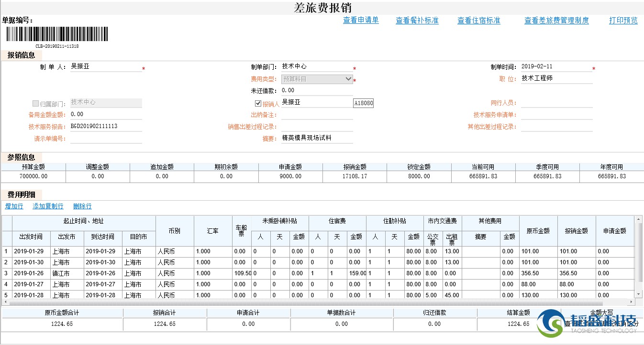Select row 3 number cell
Viewport: 644px width, 345px height.
click(x=7, y=273)
